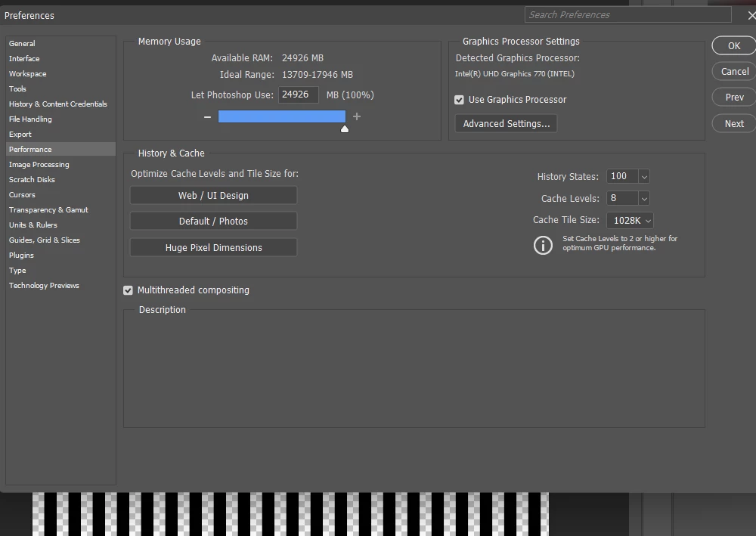Open the Cache Tile Size dropdown

pos(631,220)
